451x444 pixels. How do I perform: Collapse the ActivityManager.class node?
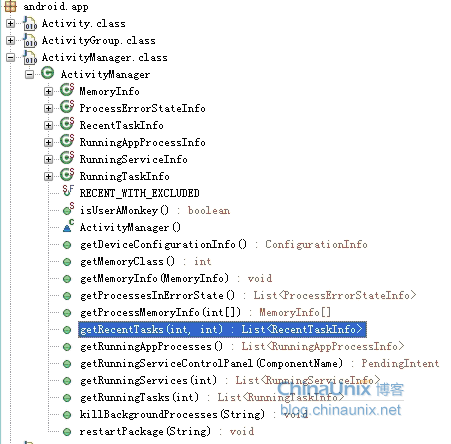(x=11, y=58)
